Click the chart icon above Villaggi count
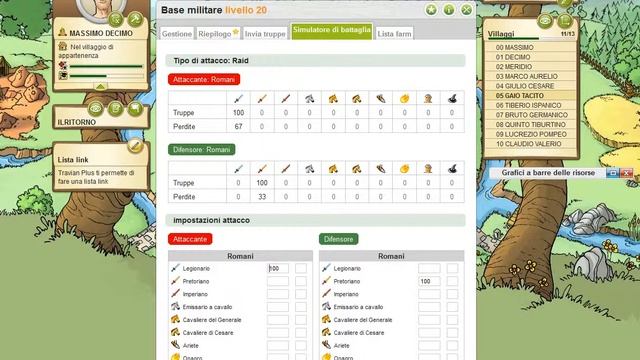This screenshot has width=640, height=360. 565,20
